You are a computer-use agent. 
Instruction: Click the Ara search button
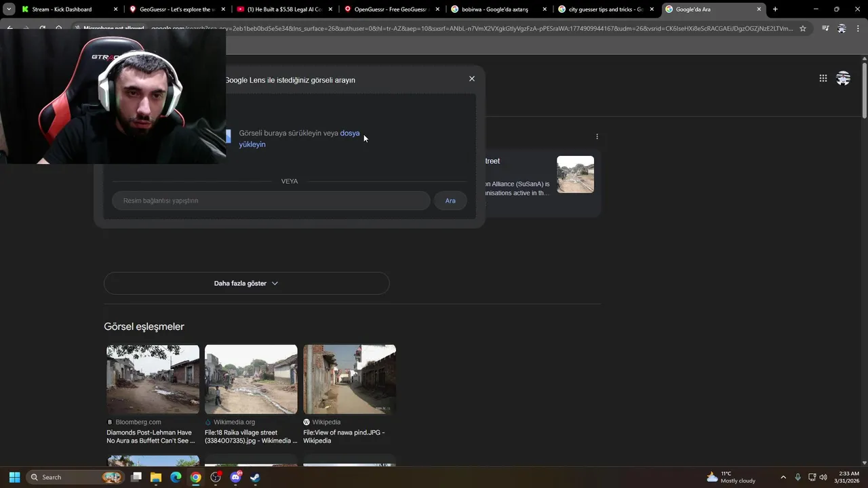450,201
